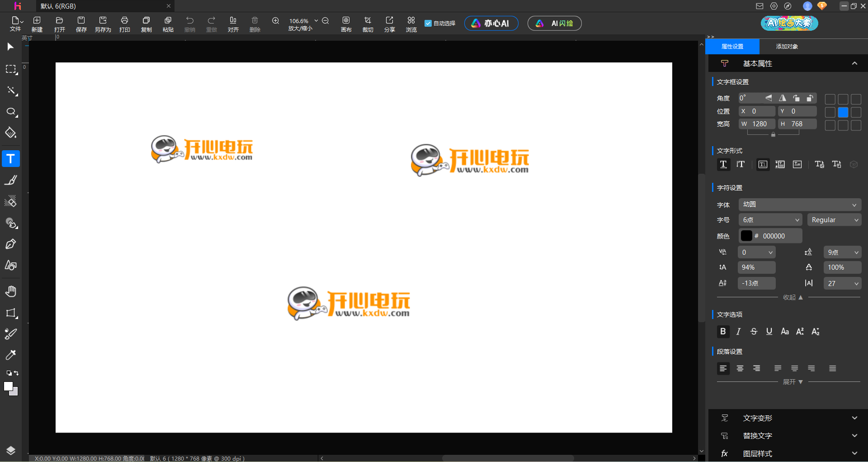Switch to the 添加对象 tab

coord(787,47)
